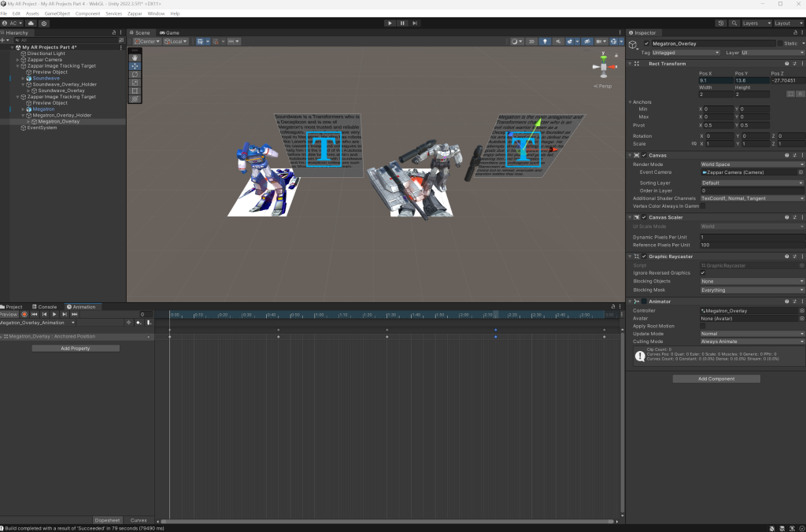Open the cloud services icon
This screenshot has height=532, width=806.
pyautogui.click(x=31, y=24)
